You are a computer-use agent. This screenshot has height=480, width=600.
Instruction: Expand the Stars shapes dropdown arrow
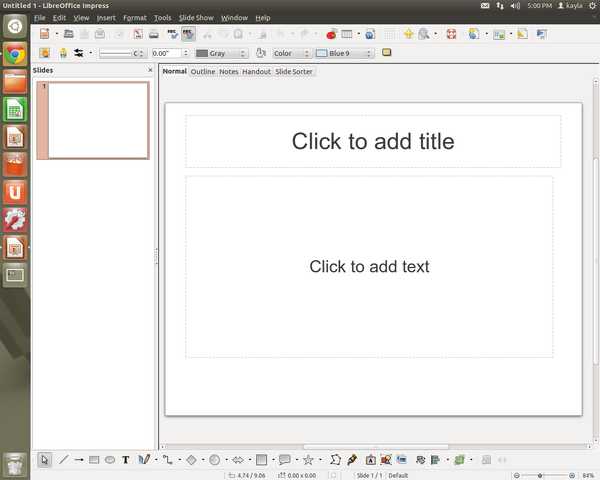click(x=320, y=459)
